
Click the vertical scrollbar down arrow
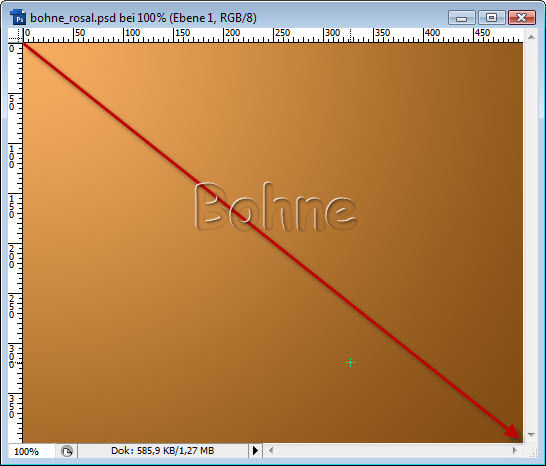(531, 434)
